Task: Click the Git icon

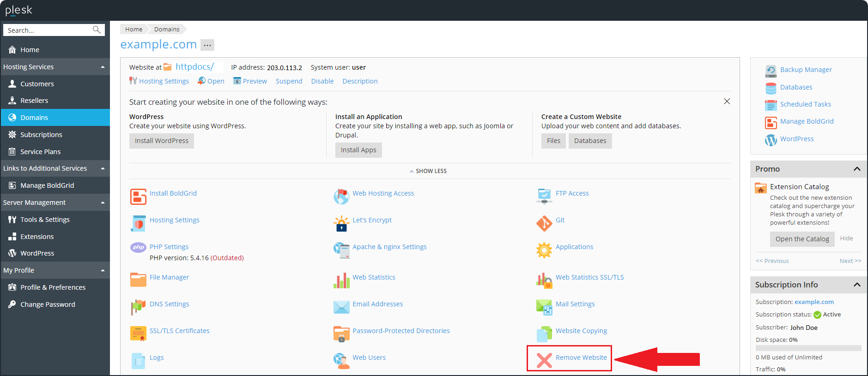Action: click(x=544, y=223)
